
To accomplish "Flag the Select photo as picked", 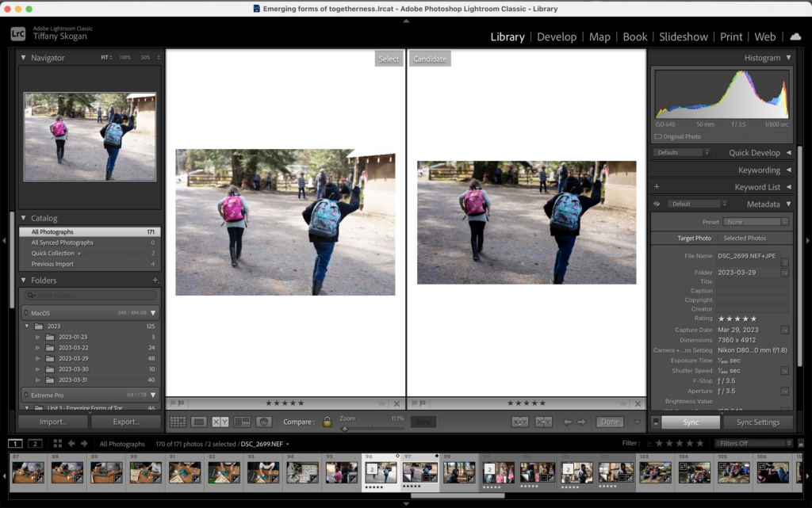I will click(173, 403).
